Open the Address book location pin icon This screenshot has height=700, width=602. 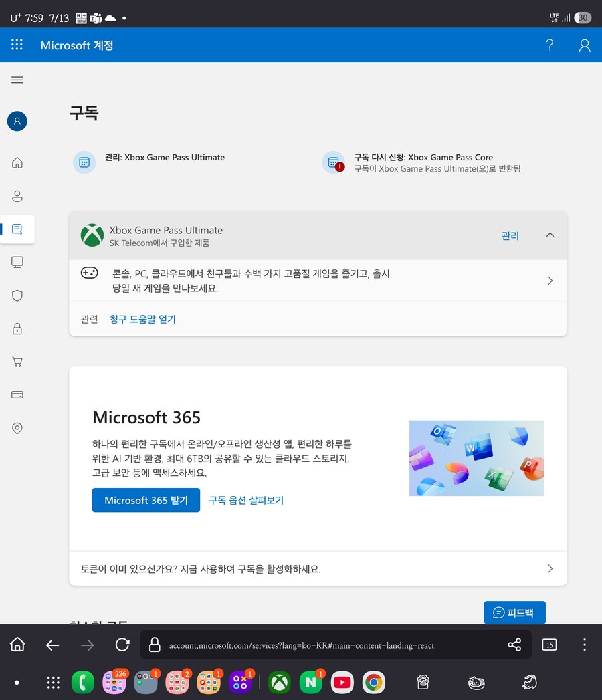click(17, 428)
